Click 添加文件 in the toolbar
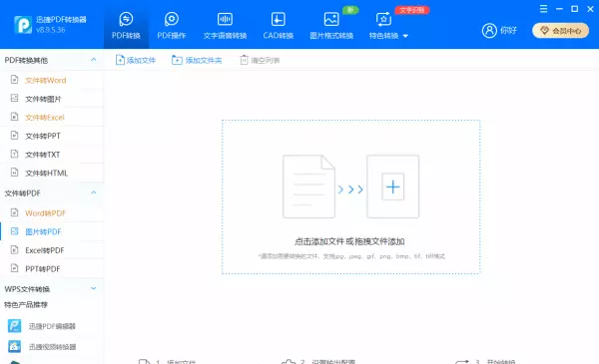The image size is (599, 364). (136, 60)
